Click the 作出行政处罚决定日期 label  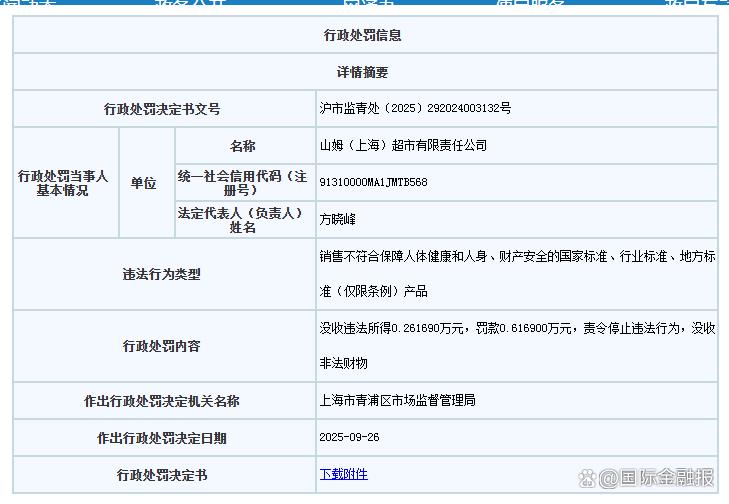point(162,438)
